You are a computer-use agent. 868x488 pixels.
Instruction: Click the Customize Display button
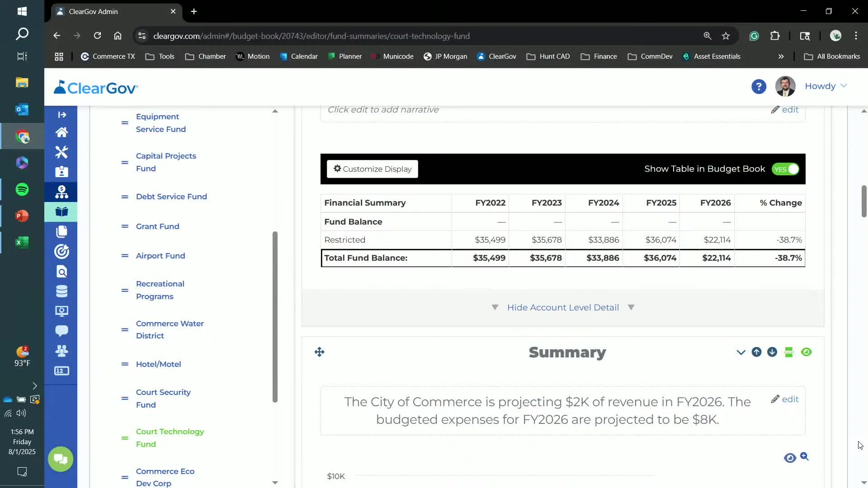[x=373, y=169]
